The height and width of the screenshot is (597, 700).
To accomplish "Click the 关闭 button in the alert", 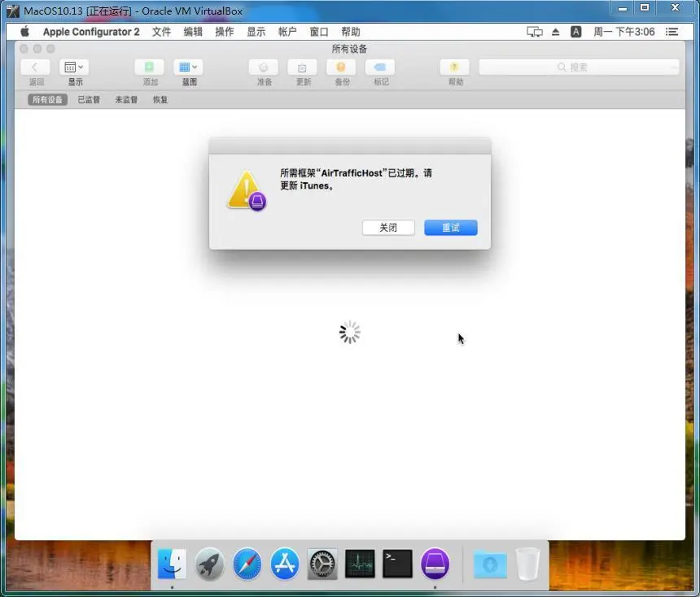I will click(388, 228).
